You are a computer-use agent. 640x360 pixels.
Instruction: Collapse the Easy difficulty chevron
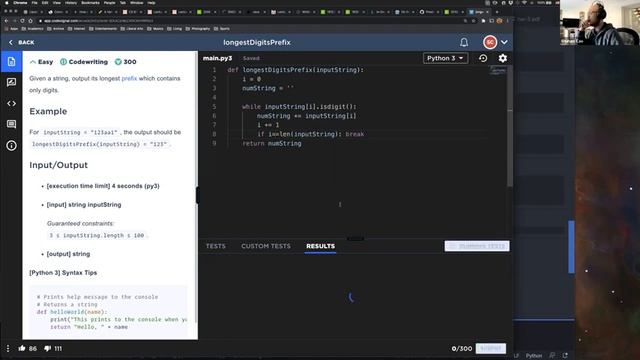point(33,62)
